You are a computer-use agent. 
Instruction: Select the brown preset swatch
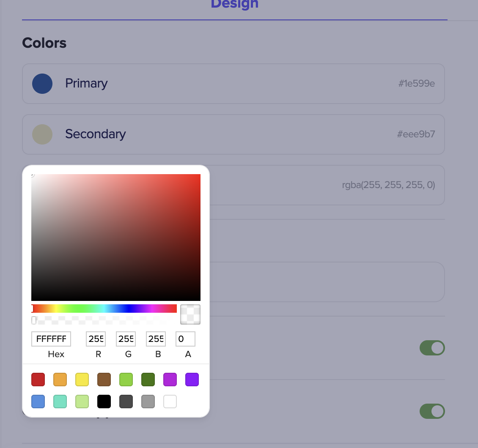coord(104,380)
